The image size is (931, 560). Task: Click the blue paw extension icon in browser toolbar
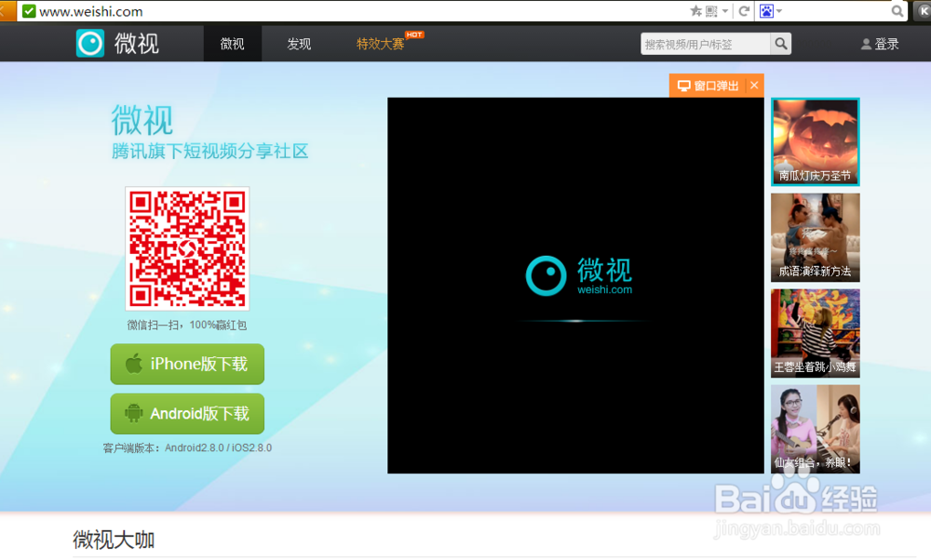[x=766, y=10]
